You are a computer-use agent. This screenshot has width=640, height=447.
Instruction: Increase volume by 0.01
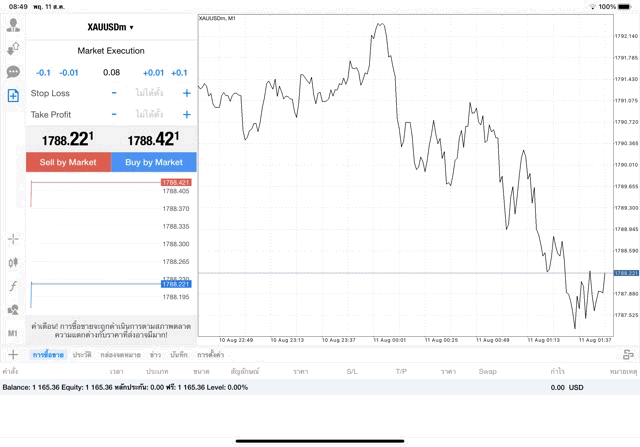coord(153,73)
